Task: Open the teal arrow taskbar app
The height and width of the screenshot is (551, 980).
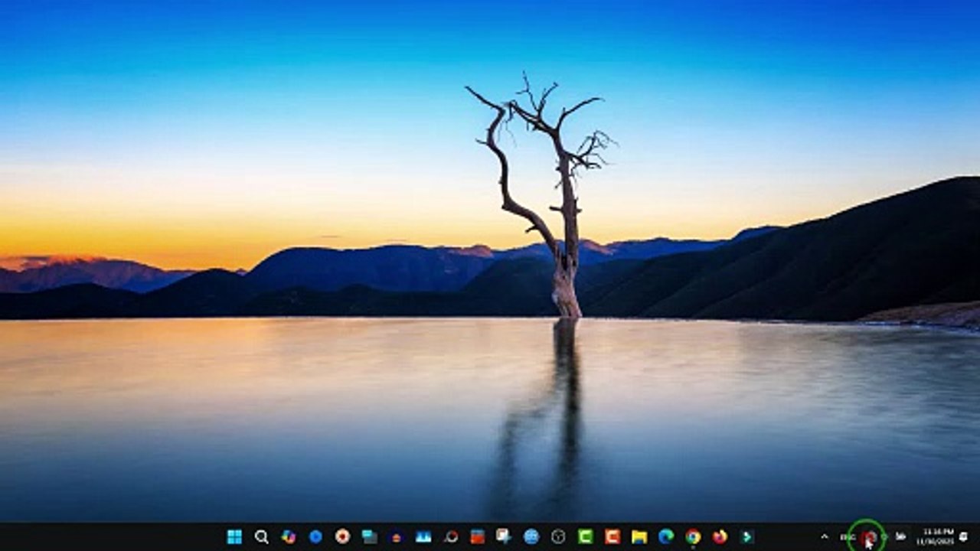Action: pyautogui.click(x=747, y=536)
